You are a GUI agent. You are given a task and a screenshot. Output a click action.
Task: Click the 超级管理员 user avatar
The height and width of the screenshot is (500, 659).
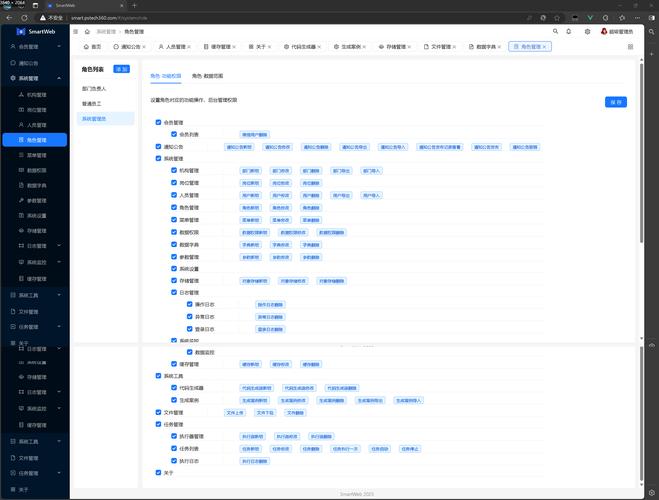click(x=603, y=31)
